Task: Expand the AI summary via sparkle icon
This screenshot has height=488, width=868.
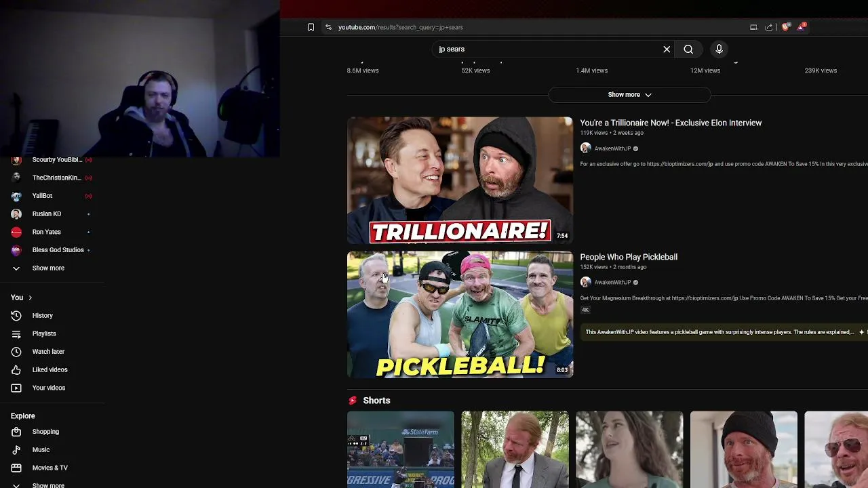Action: [862, 332]
